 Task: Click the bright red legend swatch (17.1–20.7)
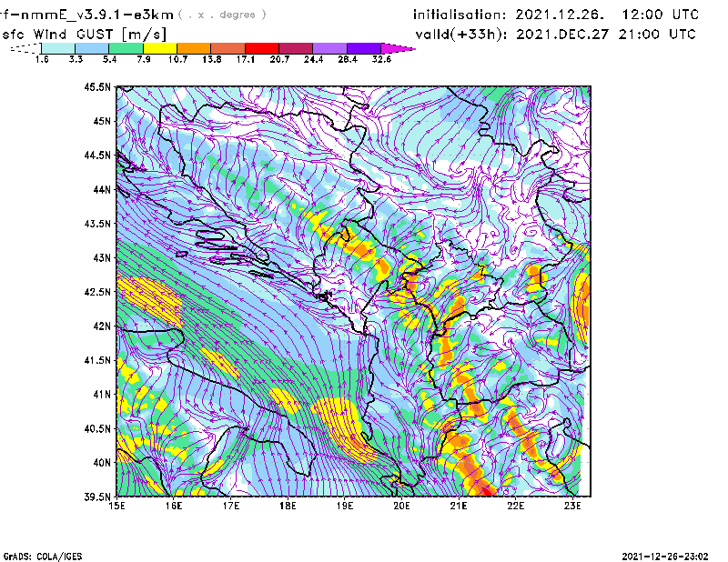coord(262,48)
